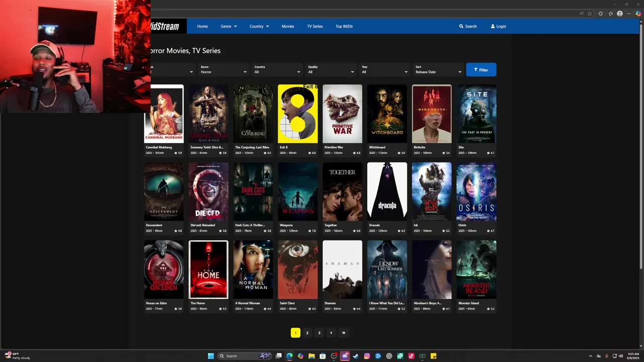Open the Country filter dropdown
Viewport: 644px width, 362px height.
pos(277,69)
